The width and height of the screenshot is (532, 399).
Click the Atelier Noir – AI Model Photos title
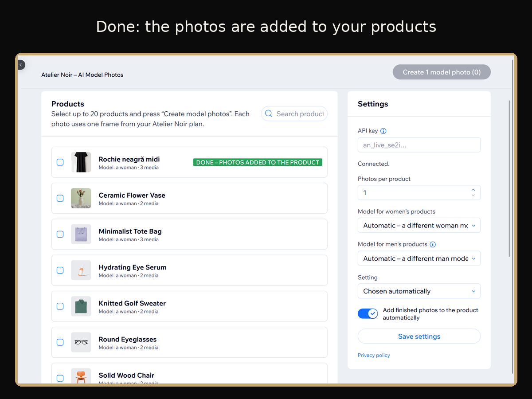pyautogui.click(x=82, y=75)
